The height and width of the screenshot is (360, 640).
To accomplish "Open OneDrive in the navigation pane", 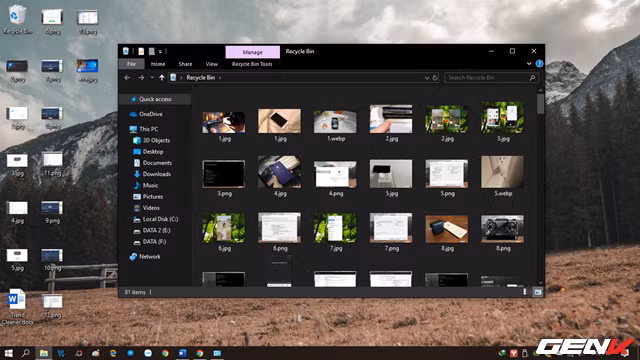I will pos(146,114).
